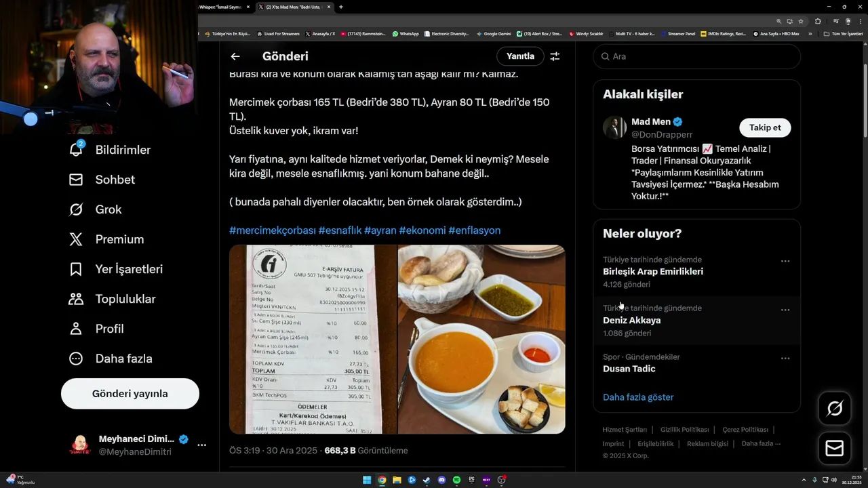
Task: Open Tüm Yer İşaretleri bookmarks folder
Action: 843,34
